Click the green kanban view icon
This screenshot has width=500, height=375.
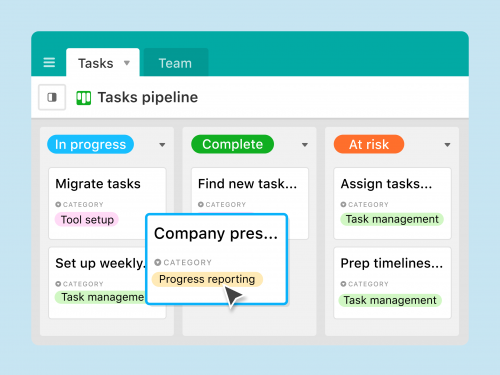click(x=84, y=98)
